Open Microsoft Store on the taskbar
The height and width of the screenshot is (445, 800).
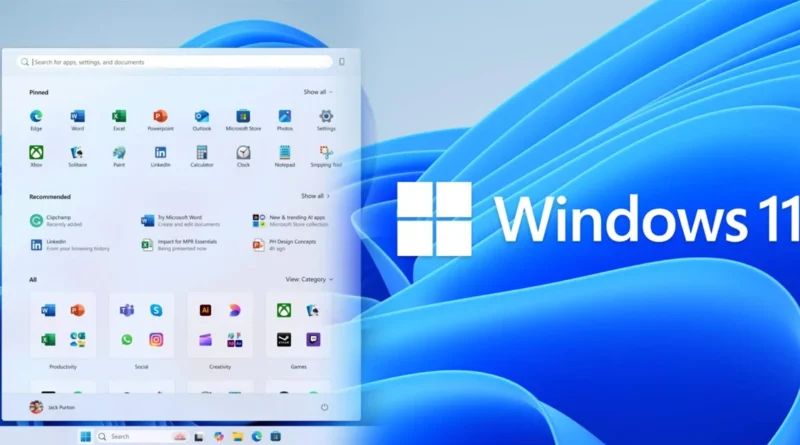(x=276, y=436)
